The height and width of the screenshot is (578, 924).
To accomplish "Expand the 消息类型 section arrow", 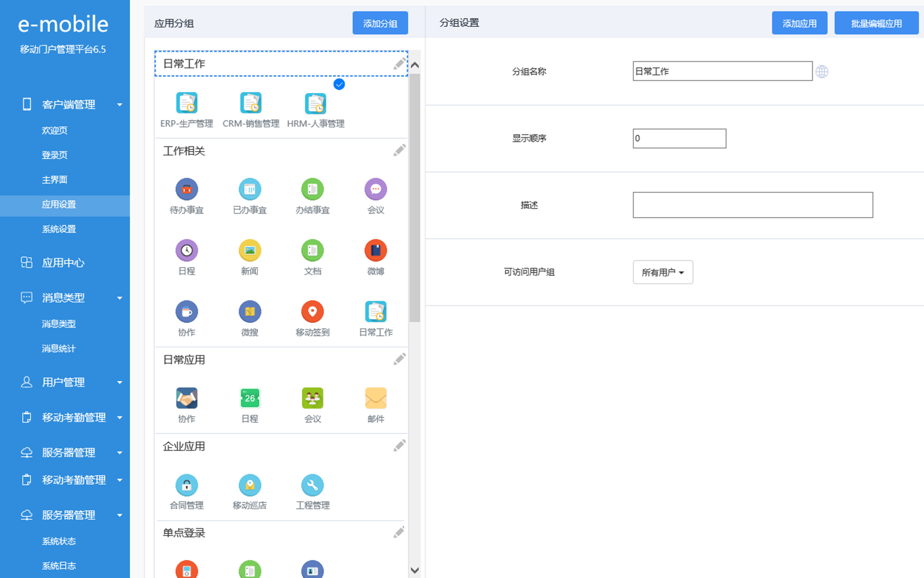I will pyautogui.click(x=119, y=298).
